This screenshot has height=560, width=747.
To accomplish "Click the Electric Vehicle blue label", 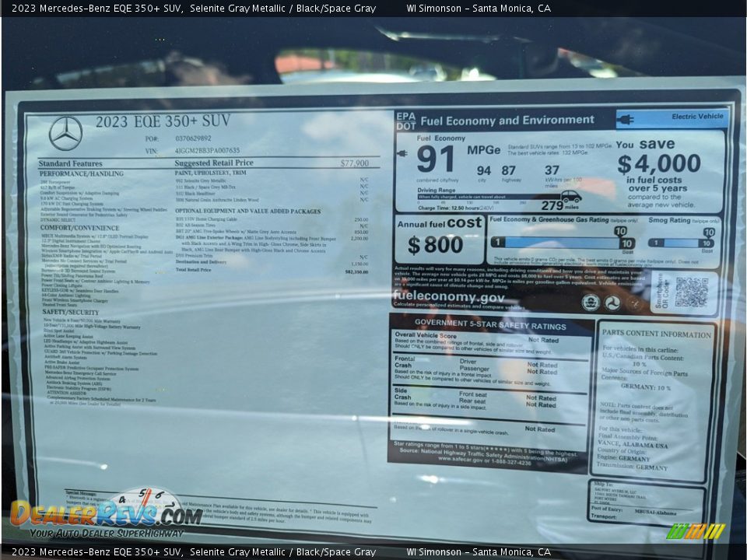I will click(x=672, y=119).
